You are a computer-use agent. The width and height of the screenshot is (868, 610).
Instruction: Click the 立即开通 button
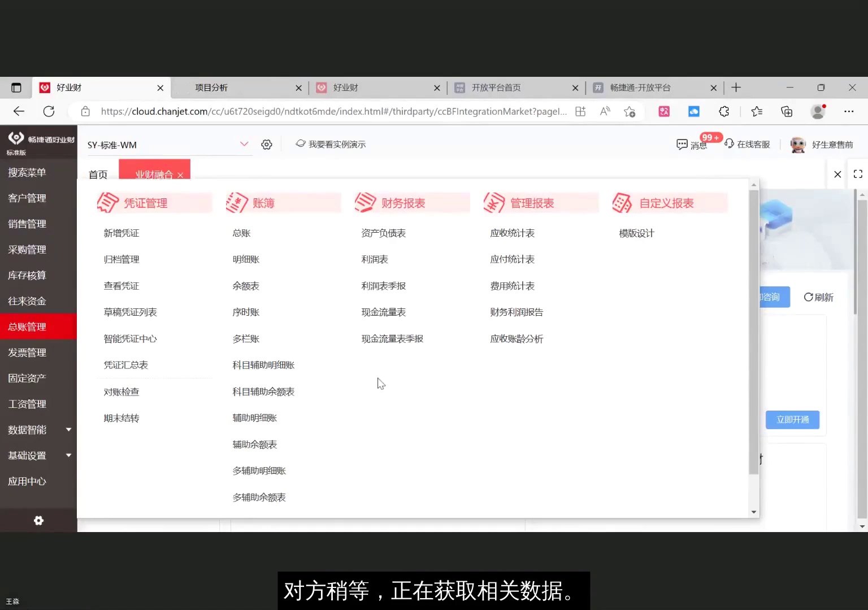pos(792,420)
